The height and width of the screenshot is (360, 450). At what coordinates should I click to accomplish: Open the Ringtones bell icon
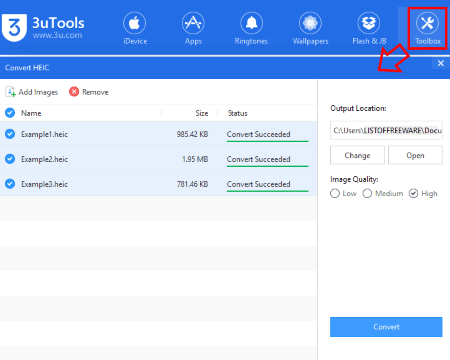click(x=251, y=23)
